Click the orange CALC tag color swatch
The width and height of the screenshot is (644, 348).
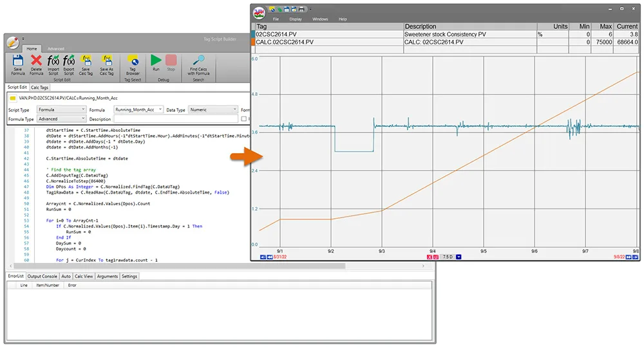[x=253, y=42]
